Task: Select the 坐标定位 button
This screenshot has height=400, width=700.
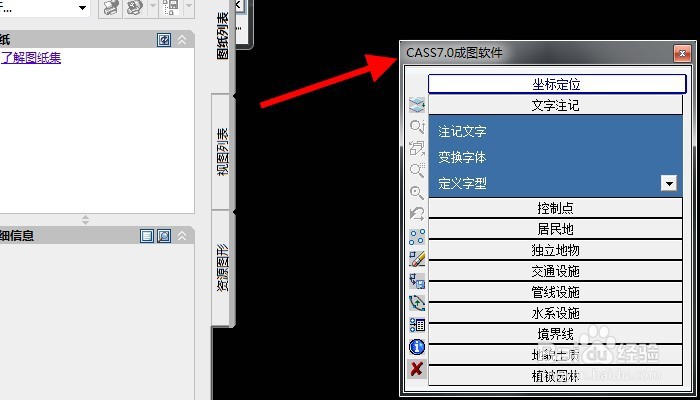Action: (x=557, y=84)
